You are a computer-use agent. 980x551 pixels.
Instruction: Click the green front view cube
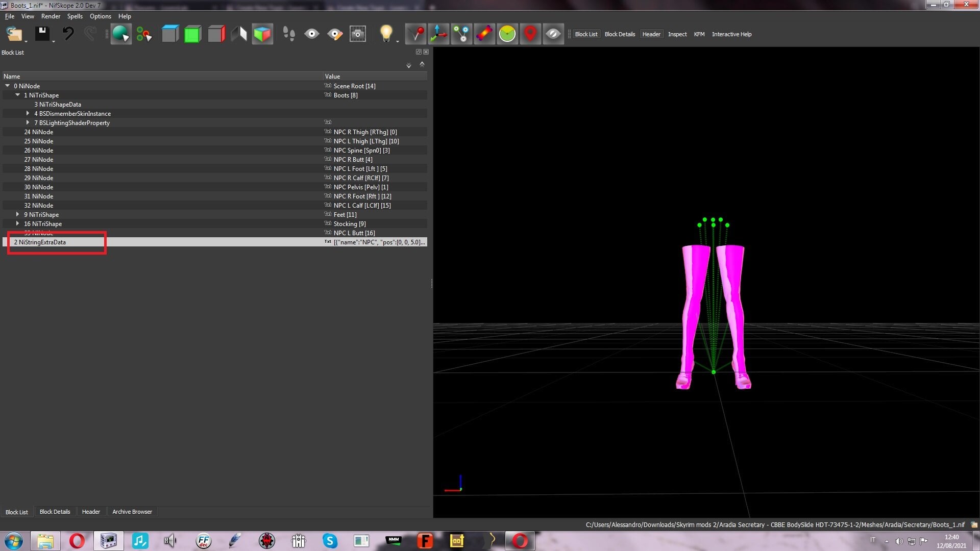[x=193, y=34]
